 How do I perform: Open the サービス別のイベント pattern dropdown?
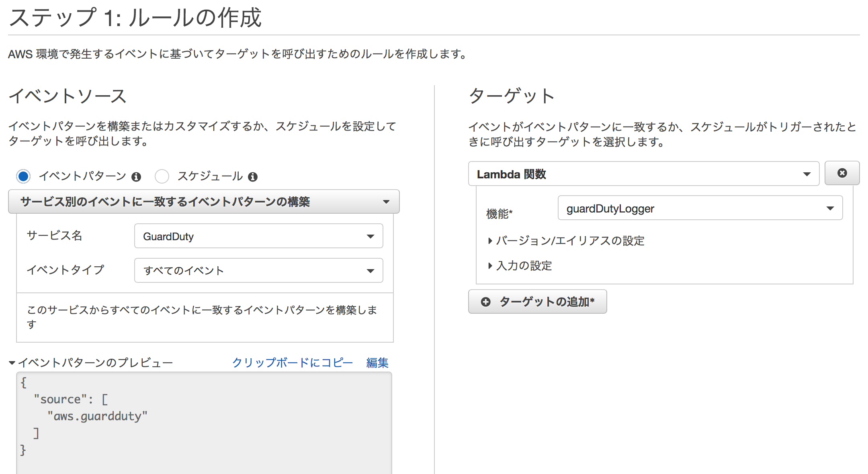coord(204,202)
